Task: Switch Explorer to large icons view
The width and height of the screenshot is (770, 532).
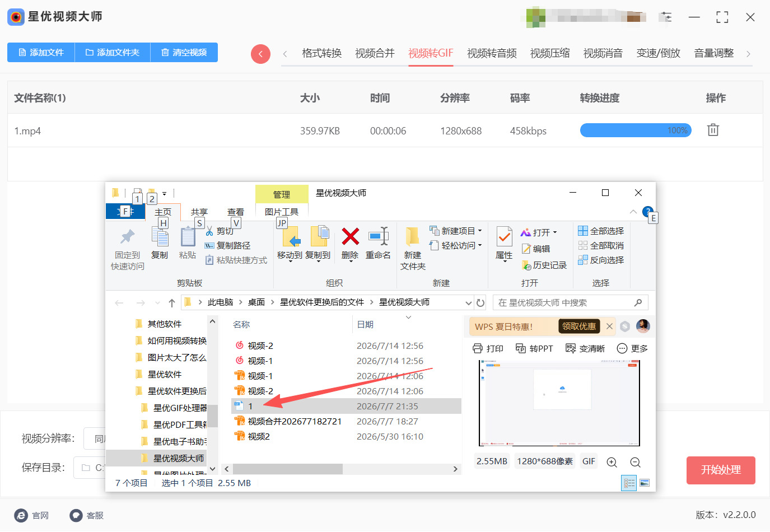Action: (x=645, y=483)
